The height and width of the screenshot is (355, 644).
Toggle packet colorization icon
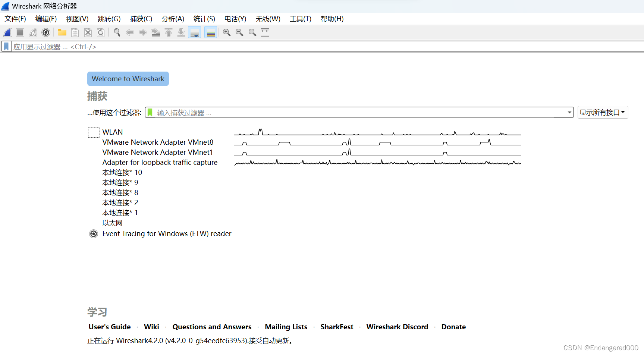pos(211,33)
